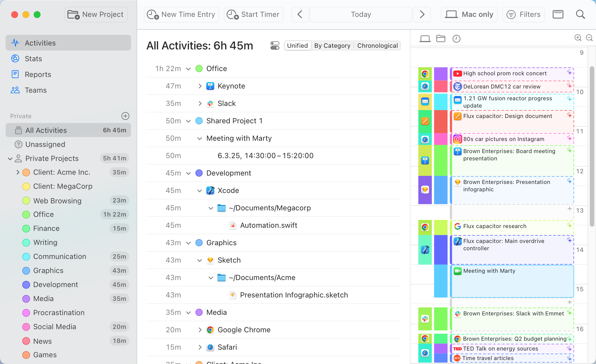
Task: Start a new timer
Action: (x=253, y=14)
